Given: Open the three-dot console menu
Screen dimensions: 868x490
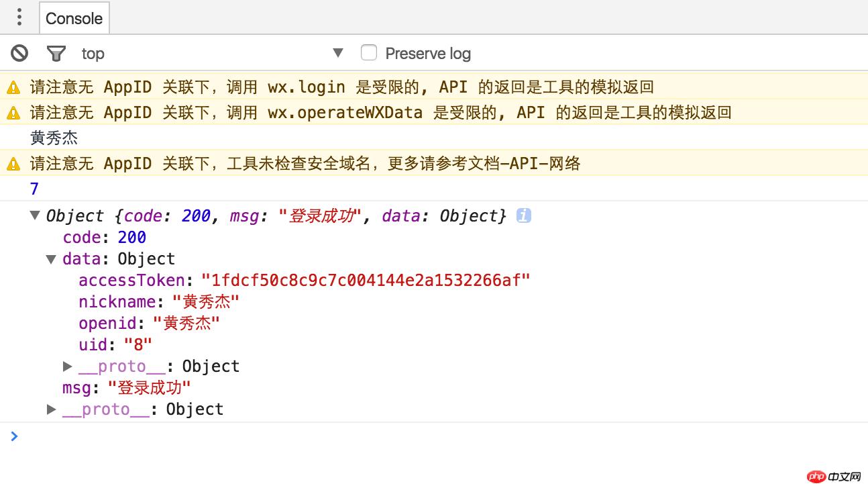Looking at the screenshot, I should tap(19, 17).
